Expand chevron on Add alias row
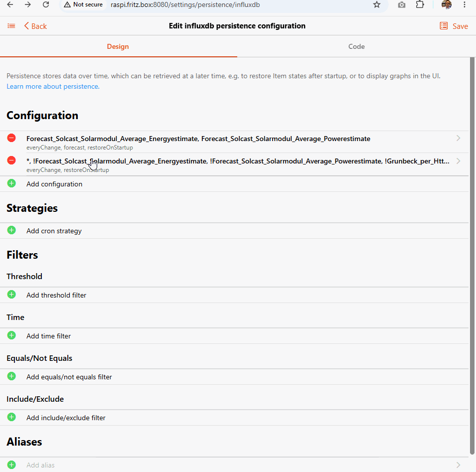 (x=458, y=465)
